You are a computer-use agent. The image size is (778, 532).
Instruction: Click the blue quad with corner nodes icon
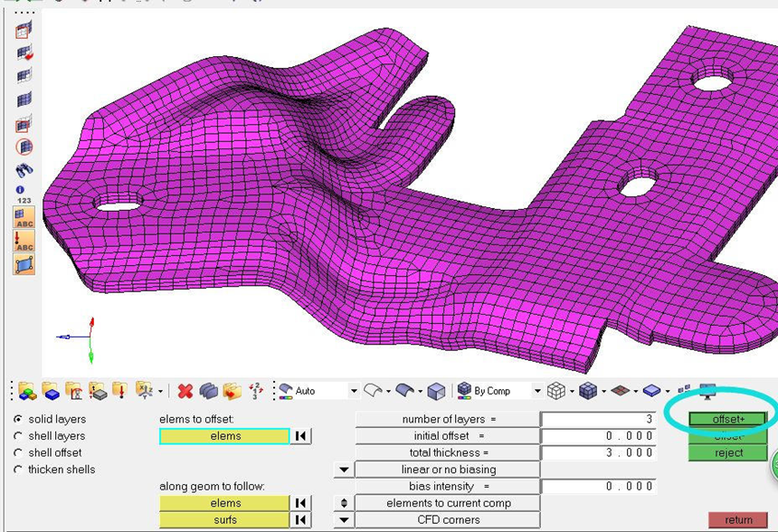pos(24,264)
